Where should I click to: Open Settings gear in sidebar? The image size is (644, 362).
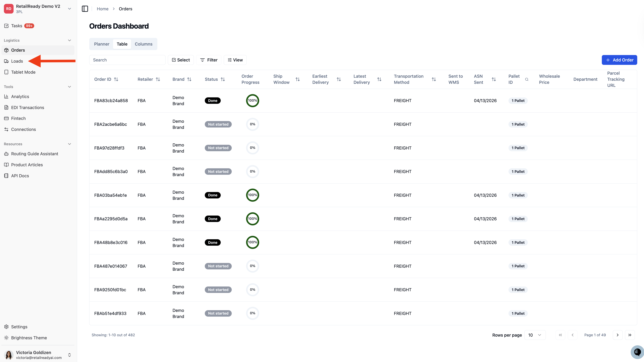click(6, 327)
